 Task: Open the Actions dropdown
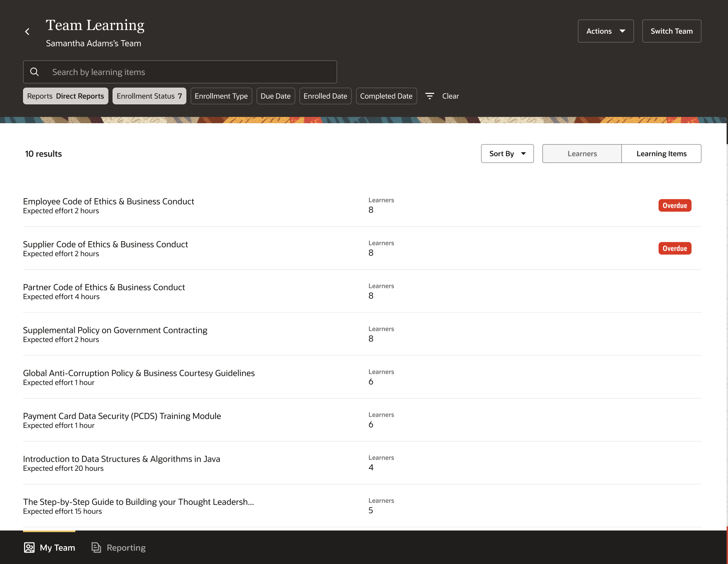point(606,31)
